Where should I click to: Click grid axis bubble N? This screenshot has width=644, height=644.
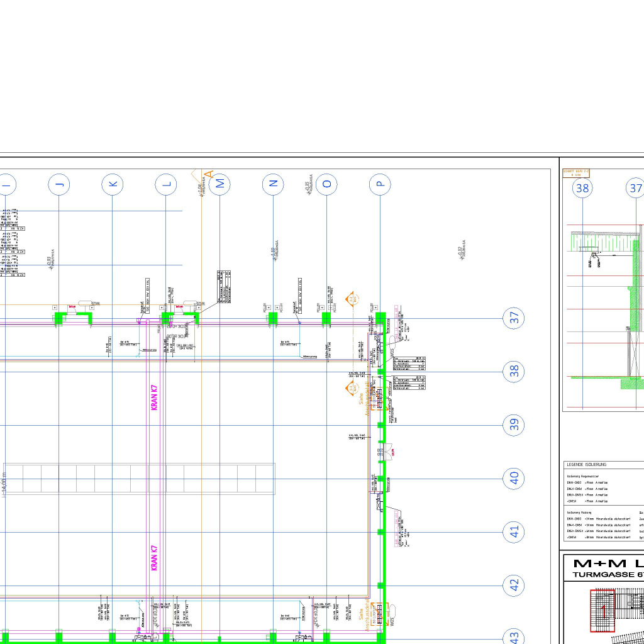coord(273,184)
